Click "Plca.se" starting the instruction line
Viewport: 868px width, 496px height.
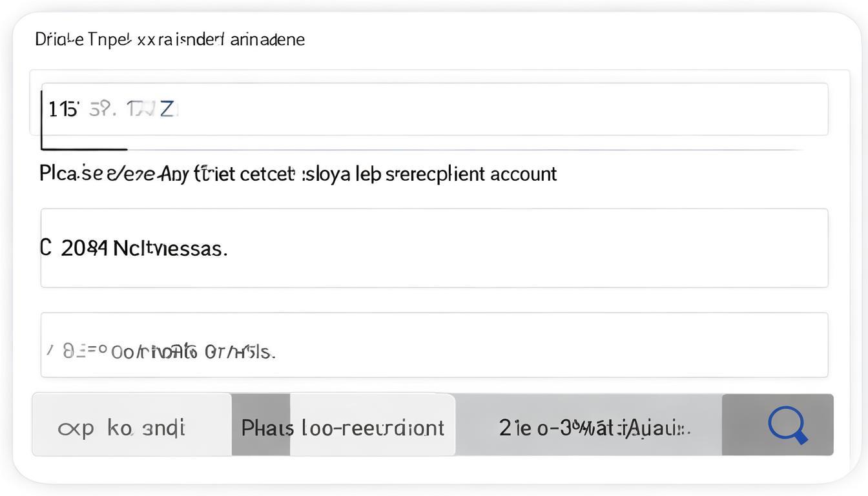click(x=63, y=173)
